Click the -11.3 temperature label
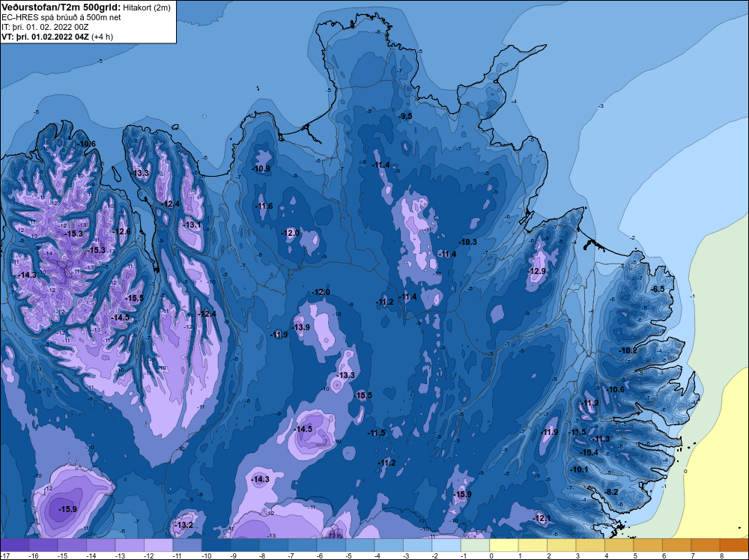 (x=601, y=439)
